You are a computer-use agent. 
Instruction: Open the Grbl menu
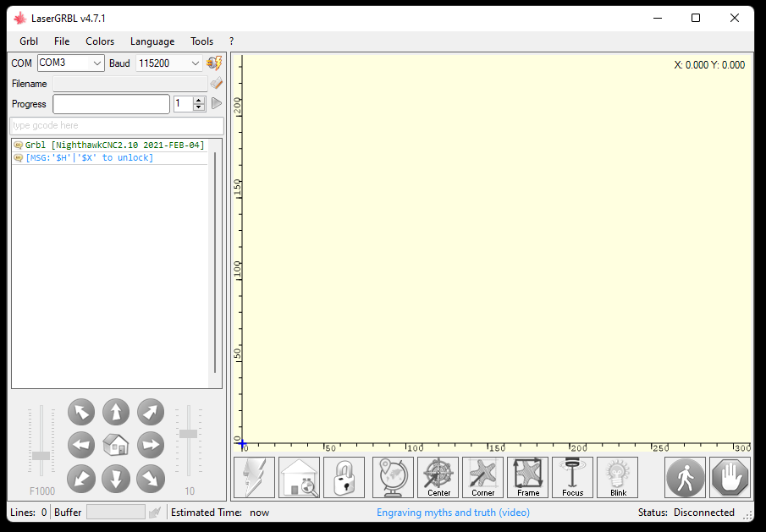tap(29, 41)
